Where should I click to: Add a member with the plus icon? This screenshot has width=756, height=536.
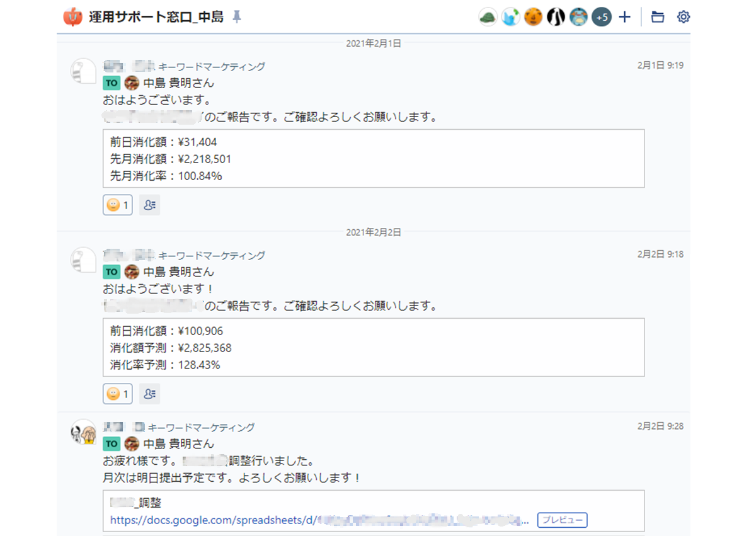pos(624,17)
